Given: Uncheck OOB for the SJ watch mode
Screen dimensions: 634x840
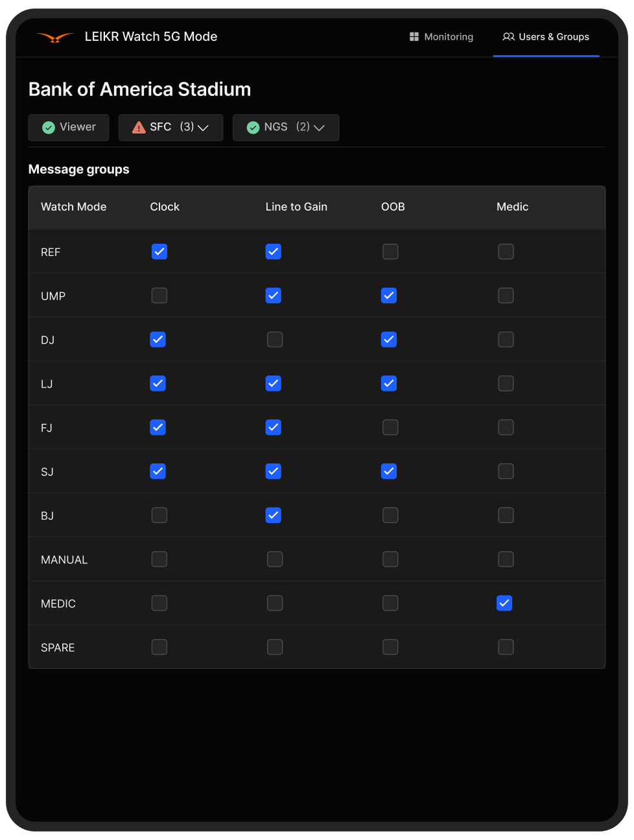Looking at the screenshot, I should click(388, 471).
